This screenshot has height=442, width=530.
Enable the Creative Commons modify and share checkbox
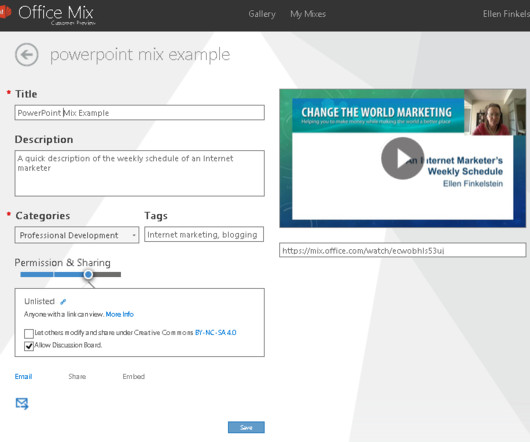click(29, 334)
